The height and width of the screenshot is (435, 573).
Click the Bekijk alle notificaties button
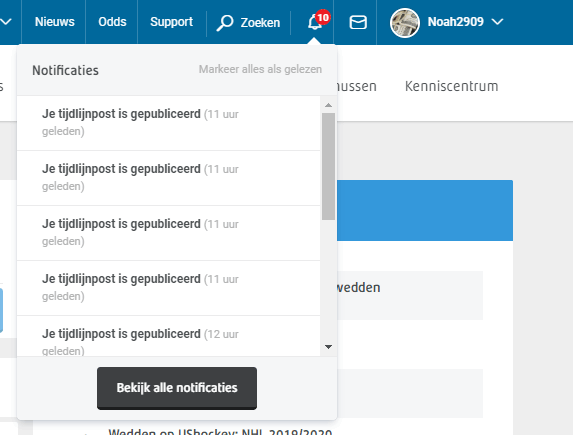(177, 388)
